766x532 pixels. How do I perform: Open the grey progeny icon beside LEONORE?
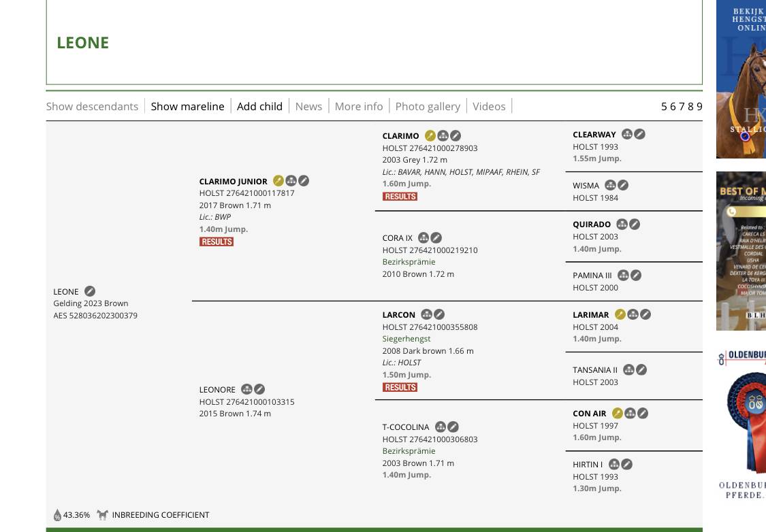[246, 389]
